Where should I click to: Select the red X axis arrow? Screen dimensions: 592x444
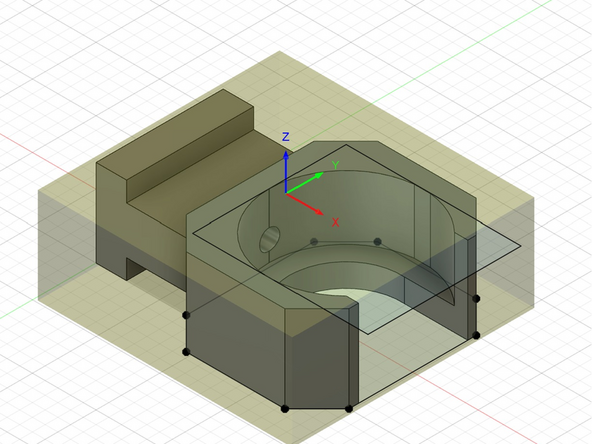[x=305, y=204]
